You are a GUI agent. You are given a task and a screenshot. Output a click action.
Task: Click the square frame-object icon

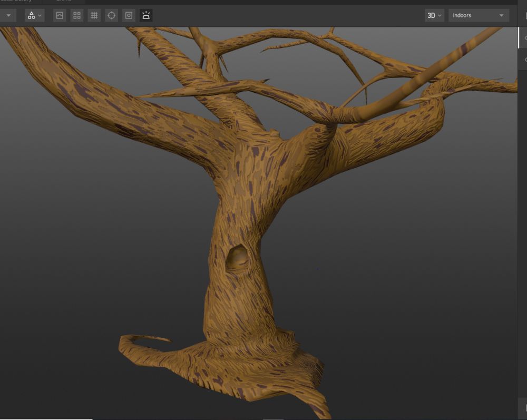129,15
